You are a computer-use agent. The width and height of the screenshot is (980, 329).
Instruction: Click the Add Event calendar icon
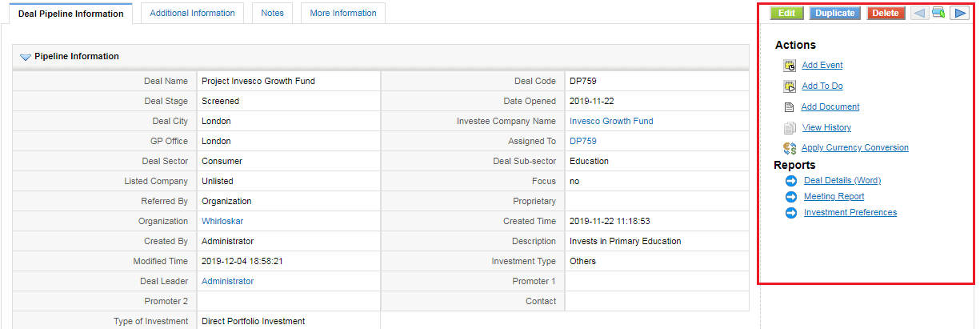point(789,66)
